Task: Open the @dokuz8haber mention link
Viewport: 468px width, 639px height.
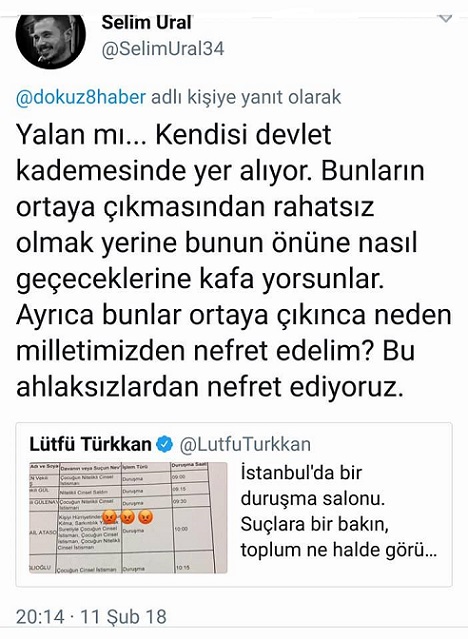Action: [x=81, y=97]
